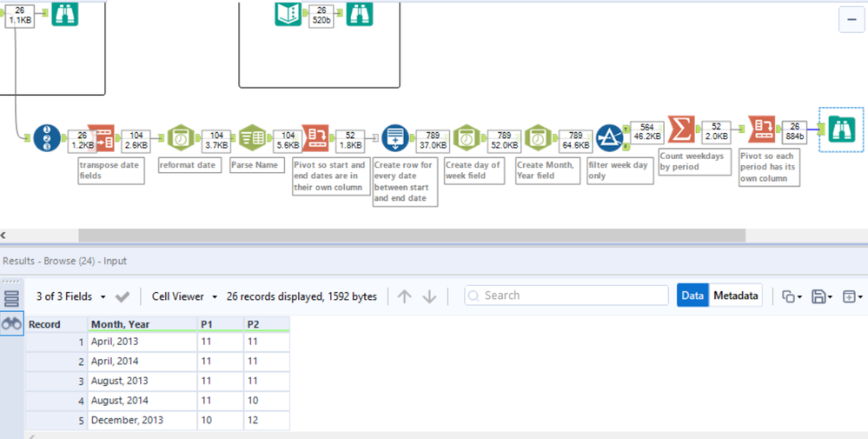Screen dimensions: 868x439
Task: Click the Search field in results
Action: 567,296
